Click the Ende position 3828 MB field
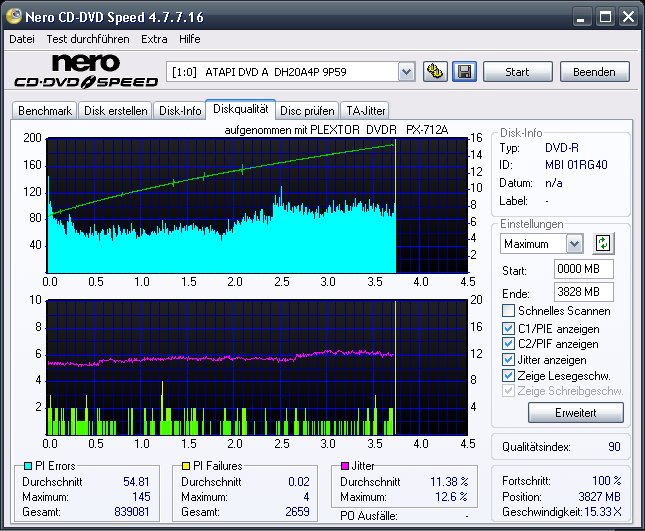This screenshot has width=645, height=531. point(584,292)
